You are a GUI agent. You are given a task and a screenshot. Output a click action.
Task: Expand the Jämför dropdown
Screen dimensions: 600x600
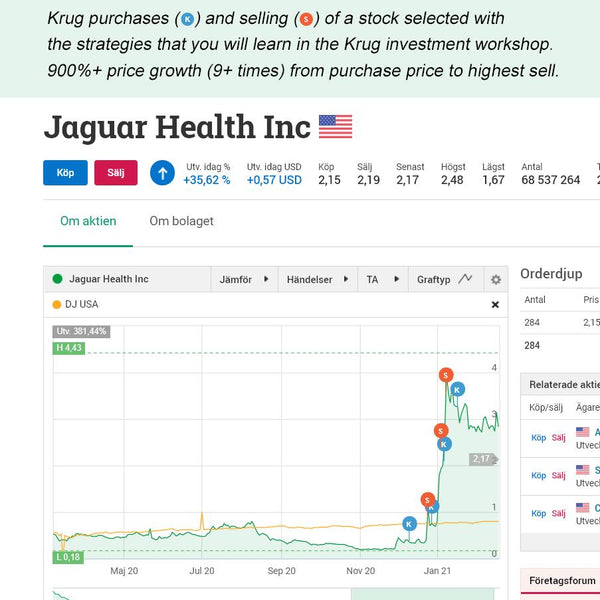[x=244, y=279]
